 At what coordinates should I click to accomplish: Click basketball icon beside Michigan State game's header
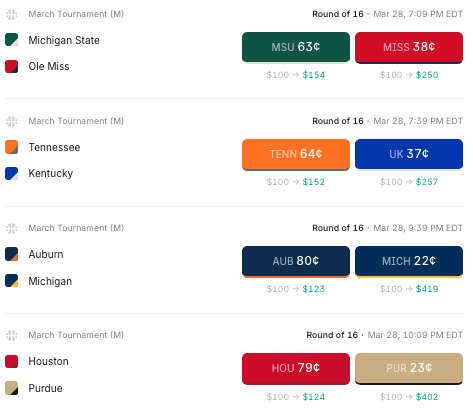12,14
